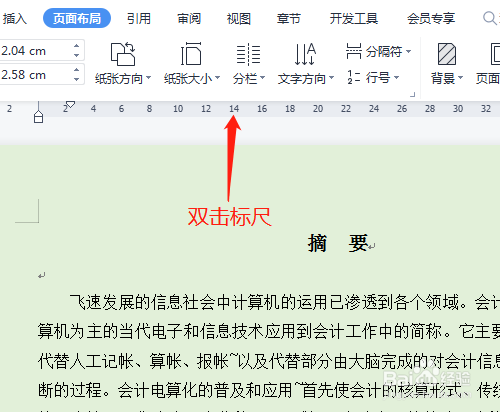Increase the 2.04 cm margin value
Viewport: 500px width, 412px height.
[x=77, y=46]
